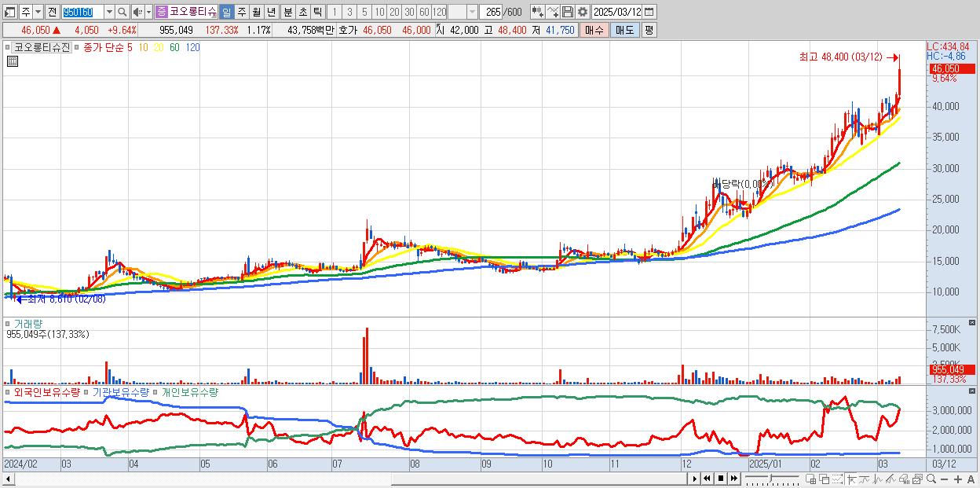This screenshot has height=488, width=980.
Task: Click the rewind double-arrow playback button
Action: tap(707, 479)
